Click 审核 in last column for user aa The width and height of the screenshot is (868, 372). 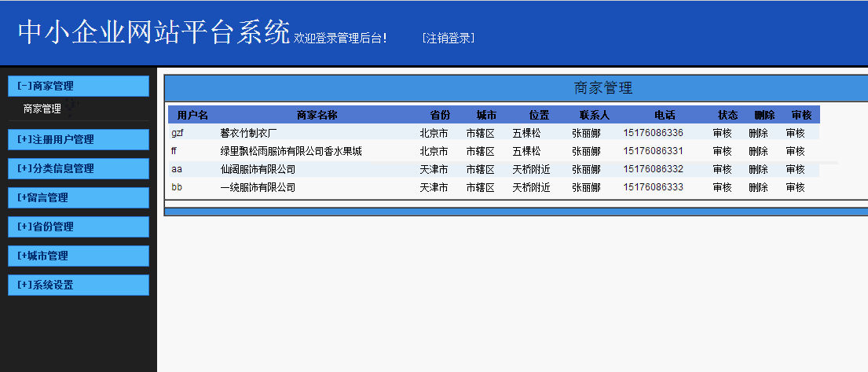(795, 169)
